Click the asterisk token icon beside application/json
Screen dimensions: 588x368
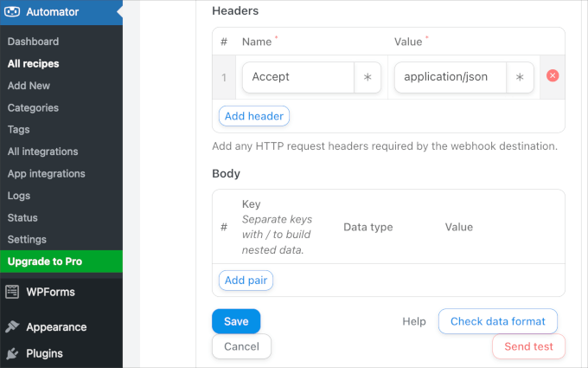click(520, 77)
